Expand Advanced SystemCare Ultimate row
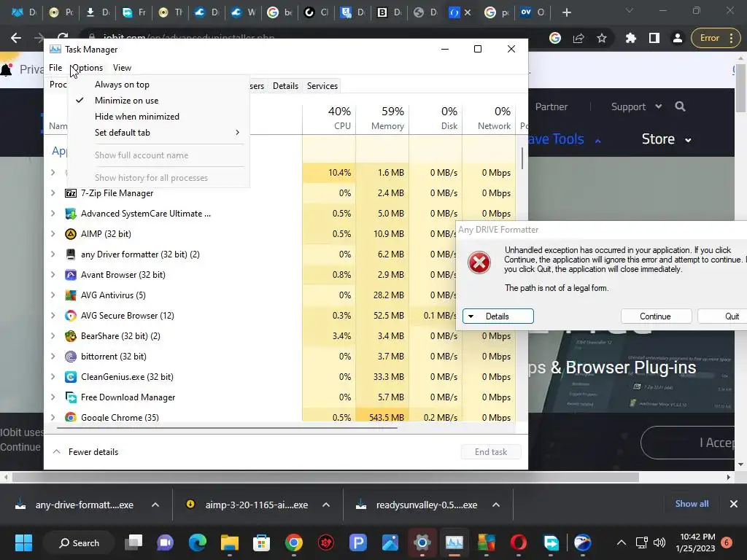This screenshot has width=747, height=560. 53,214
